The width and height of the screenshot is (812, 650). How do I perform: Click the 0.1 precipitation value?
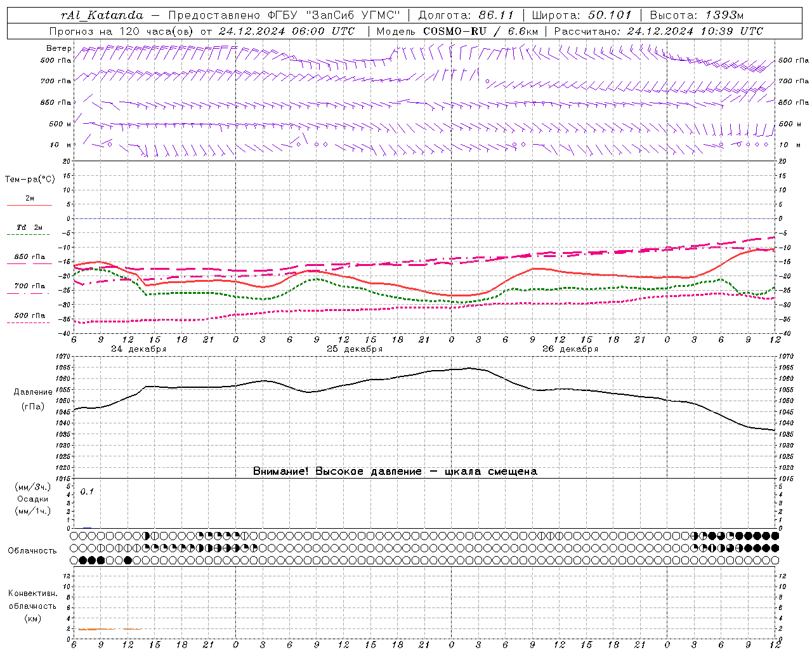pos(87,492)
